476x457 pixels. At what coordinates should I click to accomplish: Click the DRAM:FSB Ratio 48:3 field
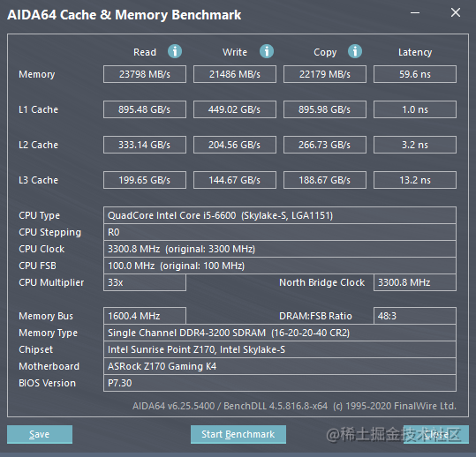point(415,316)
